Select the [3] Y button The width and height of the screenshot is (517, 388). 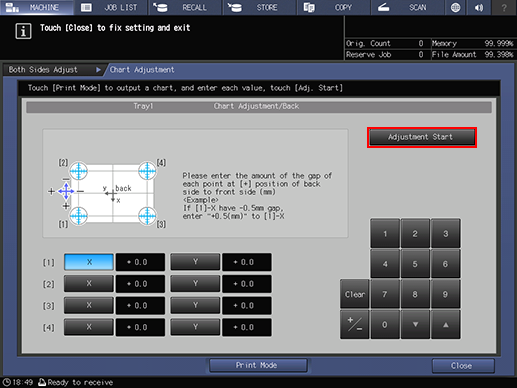(195, 305)
